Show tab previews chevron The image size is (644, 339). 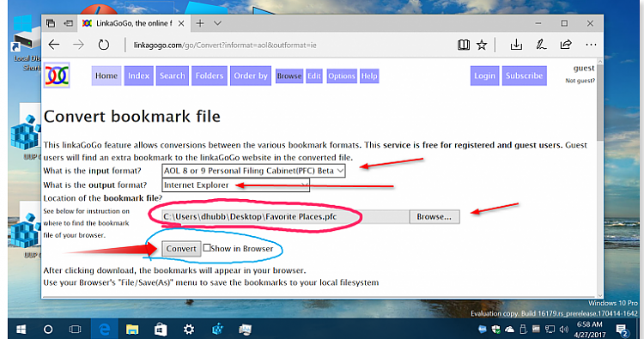click(x=218, y=23)
